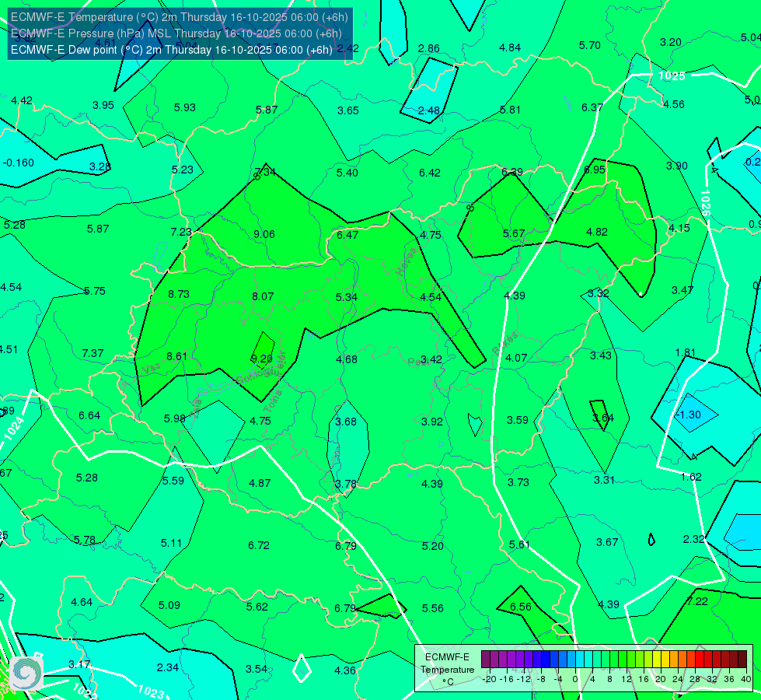
Task: Click the 1024 isobar label
Action: click(x=13, y=429)
